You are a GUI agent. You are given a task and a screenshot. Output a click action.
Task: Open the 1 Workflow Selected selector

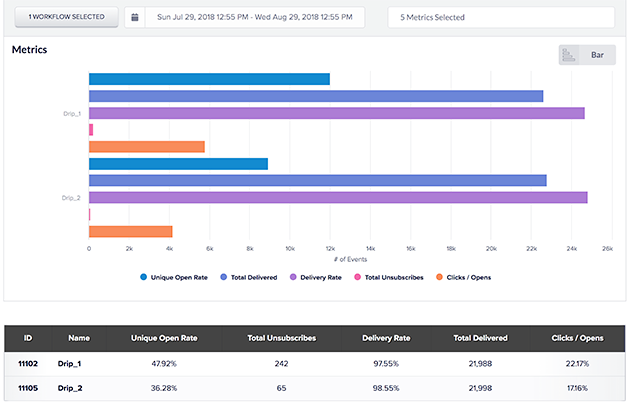65,18
